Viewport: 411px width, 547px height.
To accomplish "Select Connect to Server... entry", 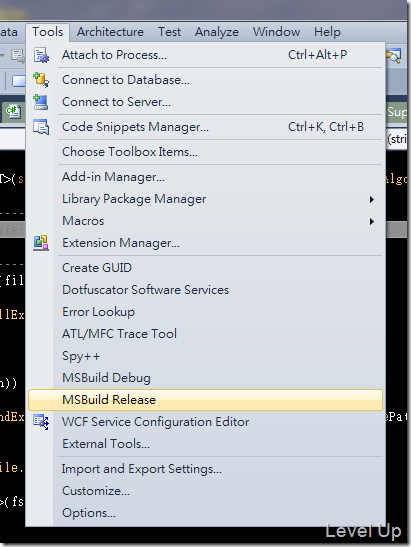I will (x=206, y=102).
